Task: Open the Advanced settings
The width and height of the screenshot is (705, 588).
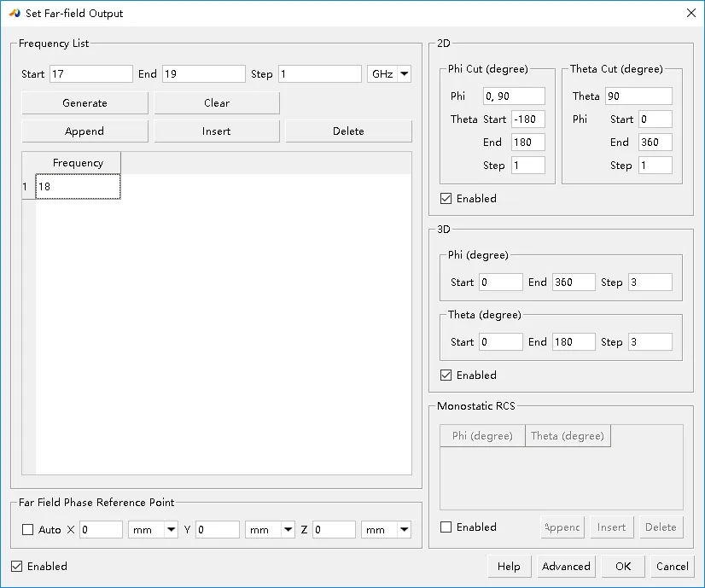Action: click(566, 566)
